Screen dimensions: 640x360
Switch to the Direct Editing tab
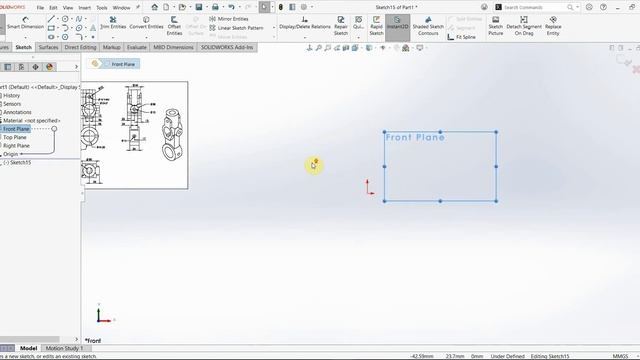point(80,47)
